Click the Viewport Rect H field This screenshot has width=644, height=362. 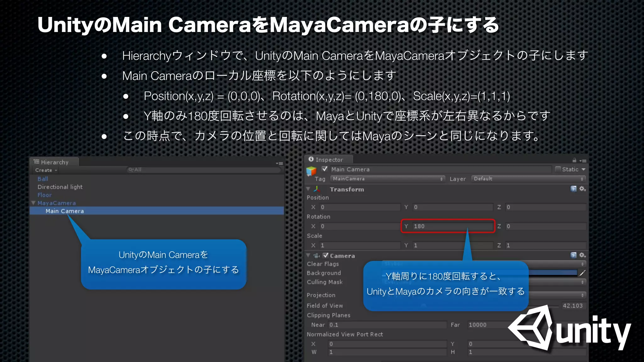pos(526,352)
